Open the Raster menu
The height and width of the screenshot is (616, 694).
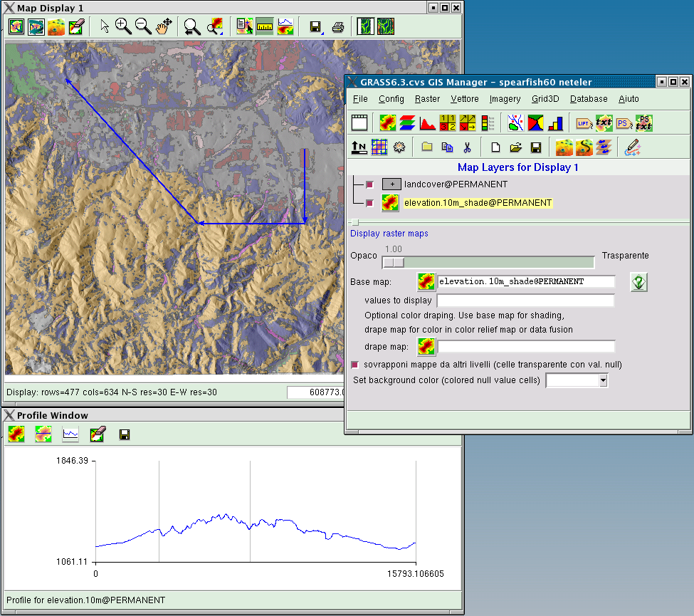pos(427,99)
